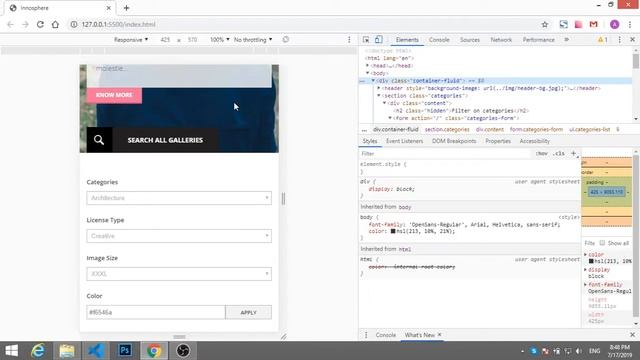Click the body color swatch in Styles
This screenshot has width=640, height=360.
[x=393, y=231]
